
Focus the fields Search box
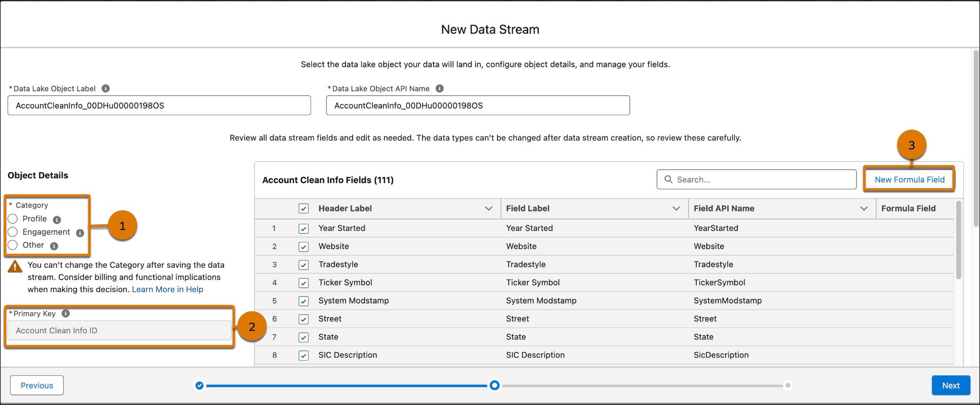(757, 179)
